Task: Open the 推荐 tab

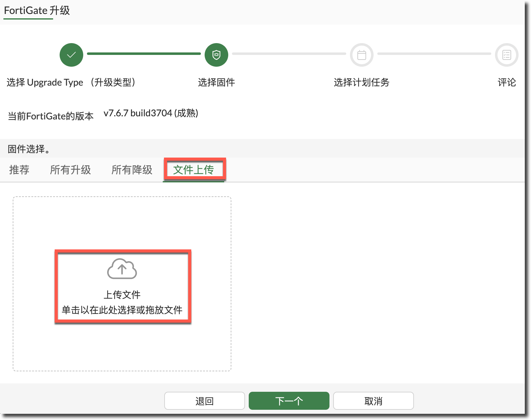Action: tap(19, 170)
